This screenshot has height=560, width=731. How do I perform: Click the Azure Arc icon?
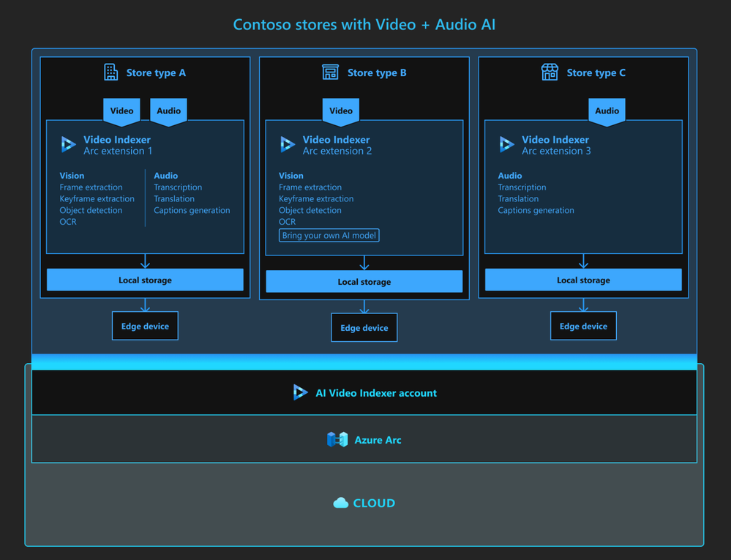[337, 440]
